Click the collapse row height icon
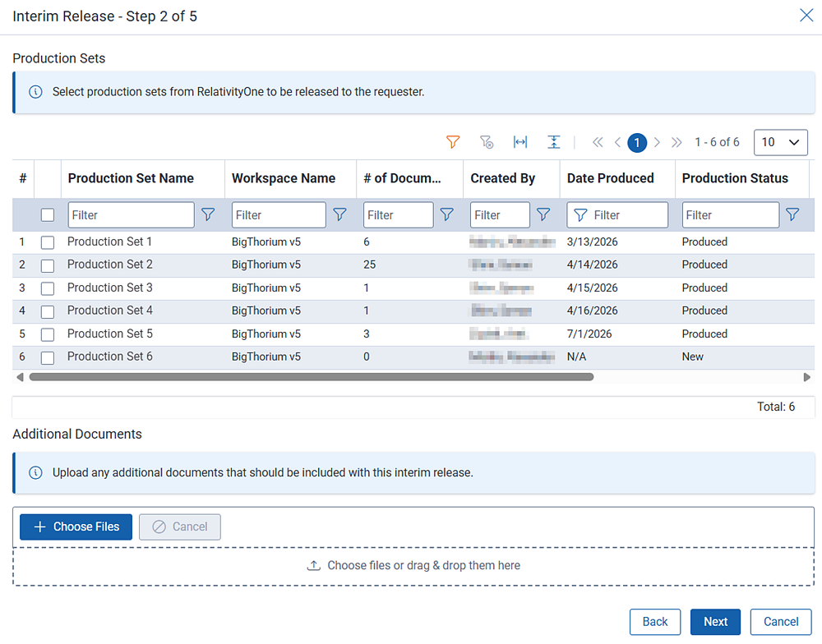The width and height of the screenshot is (822, 644). point(553,142)
